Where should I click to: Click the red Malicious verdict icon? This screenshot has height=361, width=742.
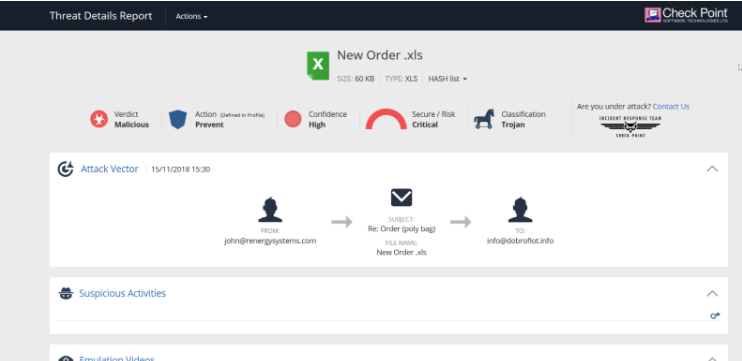point(99,119)
